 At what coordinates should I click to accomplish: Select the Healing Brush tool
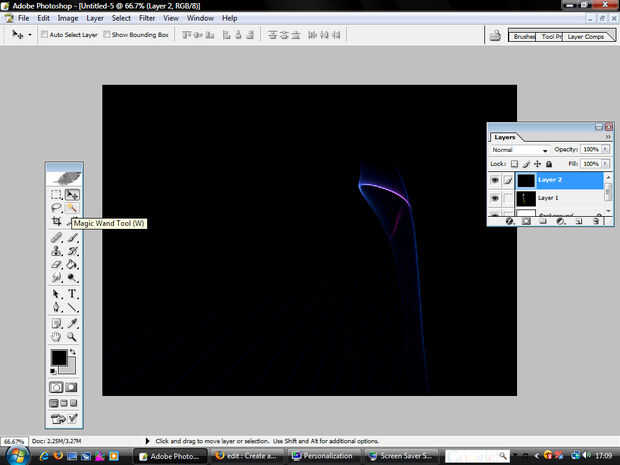pyautogui.click(x=56, y=238)
